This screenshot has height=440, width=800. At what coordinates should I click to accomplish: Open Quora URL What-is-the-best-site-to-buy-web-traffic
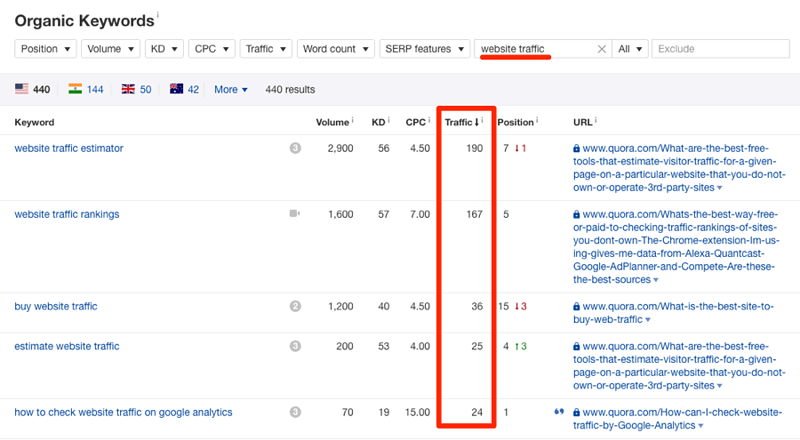click(673, 313)
